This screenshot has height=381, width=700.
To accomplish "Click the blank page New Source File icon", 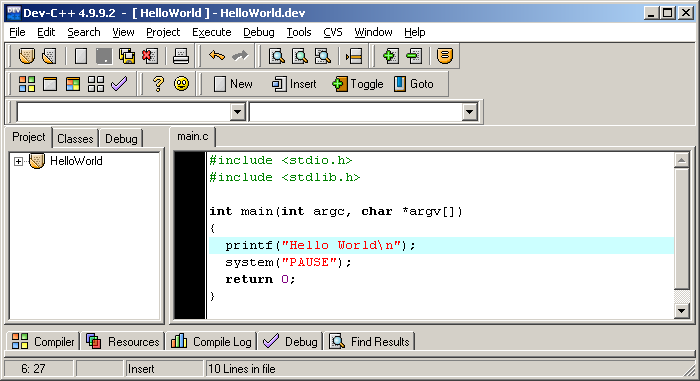I will pyautogui.click(x=81, y=56).
